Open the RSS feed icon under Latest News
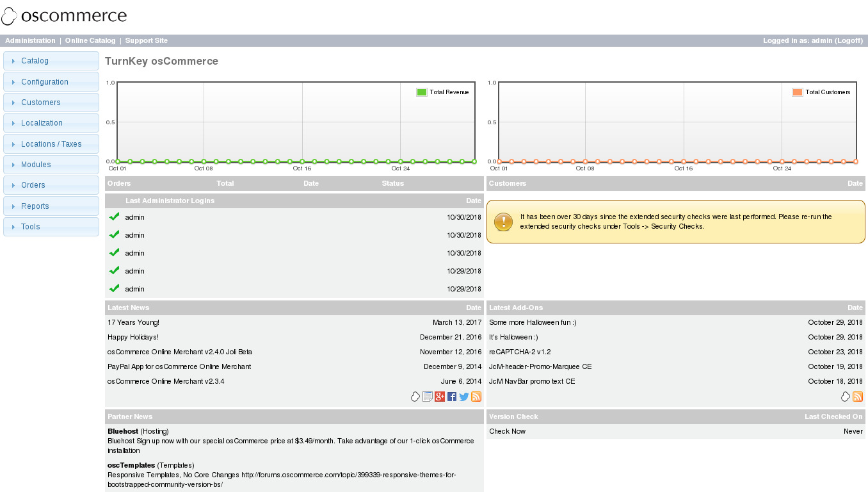The height and width of the screenshot is (492, 868). pyautogui.click(x=476, y=397)
